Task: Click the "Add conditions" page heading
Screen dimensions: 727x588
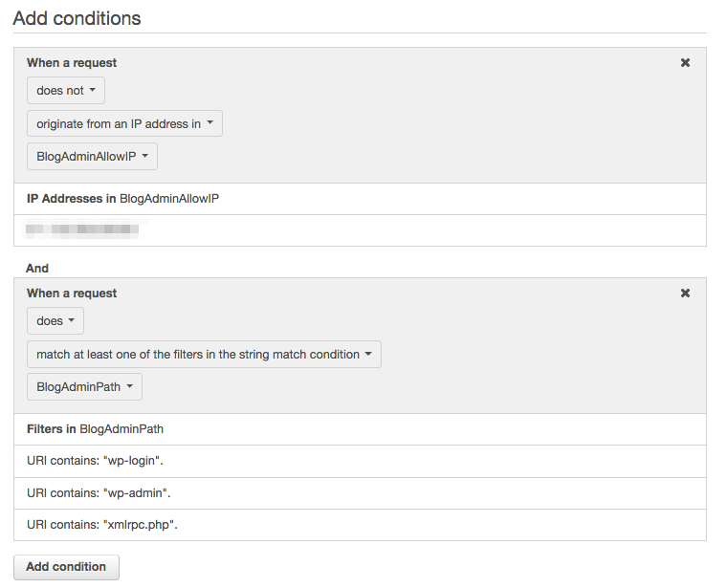Action: coord(77,18)
